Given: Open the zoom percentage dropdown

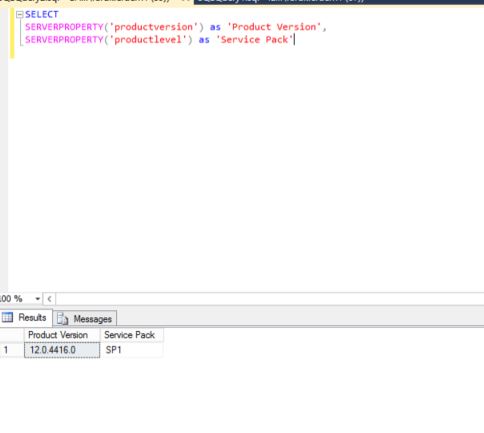Looking at the screenshot, I should point(38,299).
